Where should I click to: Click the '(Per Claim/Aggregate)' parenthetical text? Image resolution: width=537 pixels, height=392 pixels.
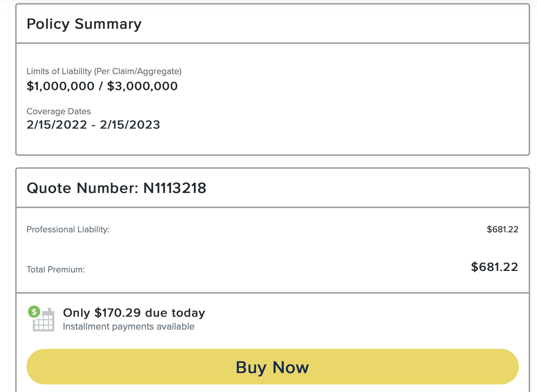click(138, 71)
